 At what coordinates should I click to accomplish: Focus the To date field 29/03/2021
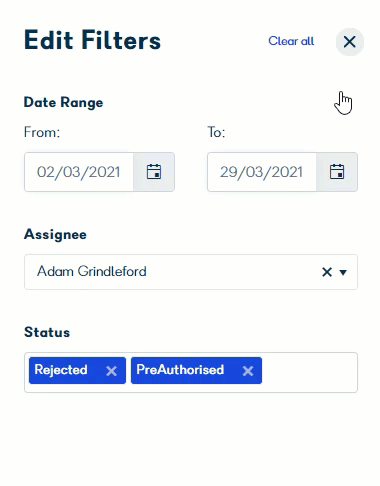pos(262,172)
